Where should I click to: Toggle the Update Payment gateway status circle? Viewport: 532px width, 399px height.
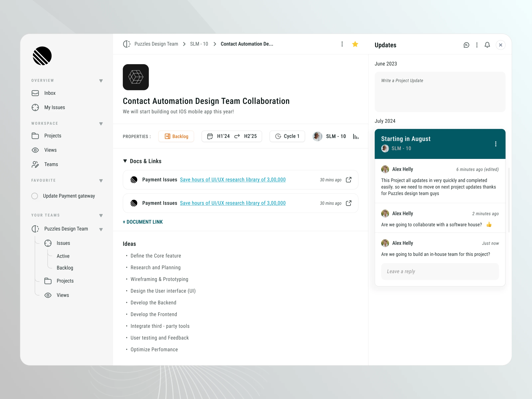35,196
